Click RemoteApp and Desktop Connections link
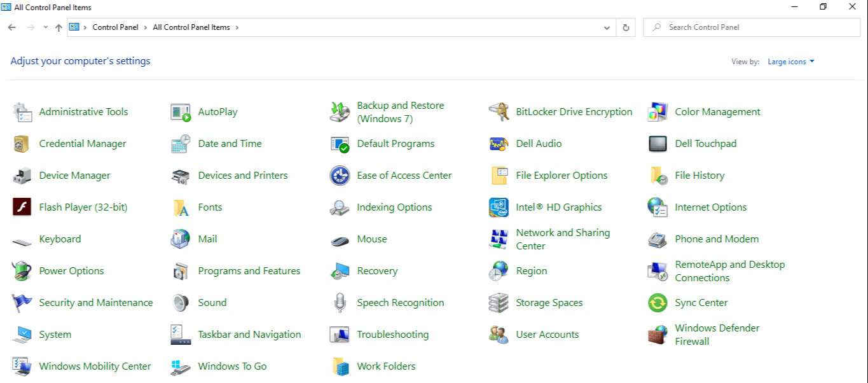This screenshot has width=868, height=383. pyautogui.click(x=730, y=271)
